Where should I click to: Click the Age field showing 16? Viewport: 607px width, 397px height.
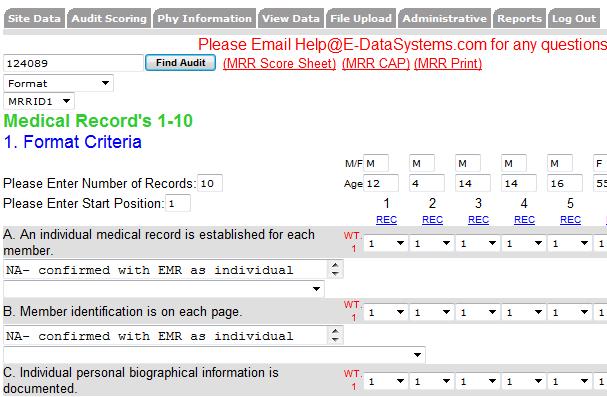point(565,183)
